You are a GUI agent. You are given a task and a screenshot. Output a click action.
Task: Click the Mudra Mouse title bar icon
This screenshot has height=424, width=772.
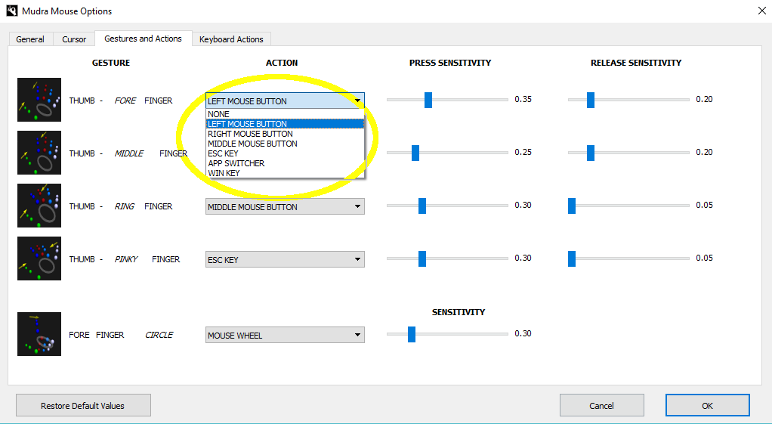11,11
